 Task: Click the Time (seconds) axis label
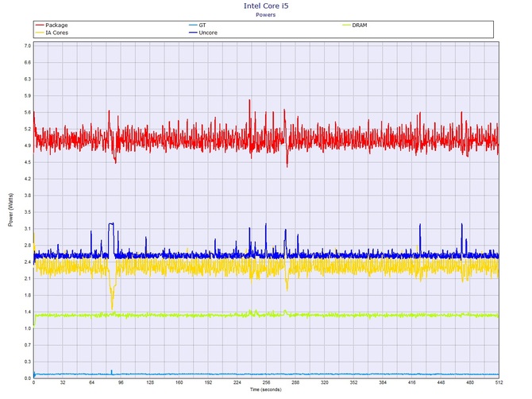(266, 389)
